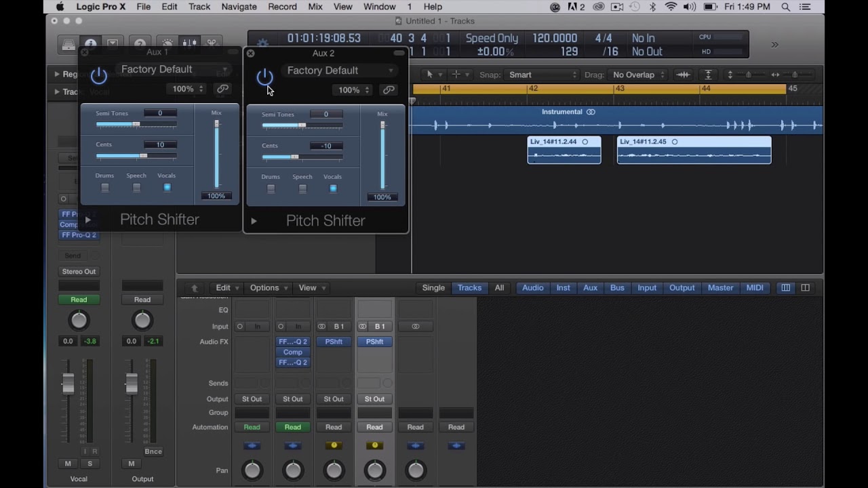
Task: Toggle the Aux 2 Pitch Shifter power button
Action: pos(264,77)
